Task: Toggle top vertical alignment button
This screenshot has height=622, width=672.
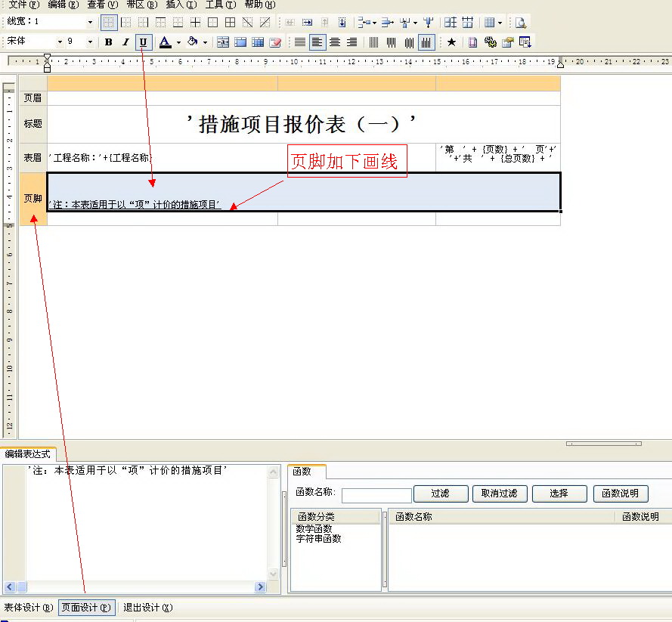Action: pyautogui.click(x=392, y=42)
